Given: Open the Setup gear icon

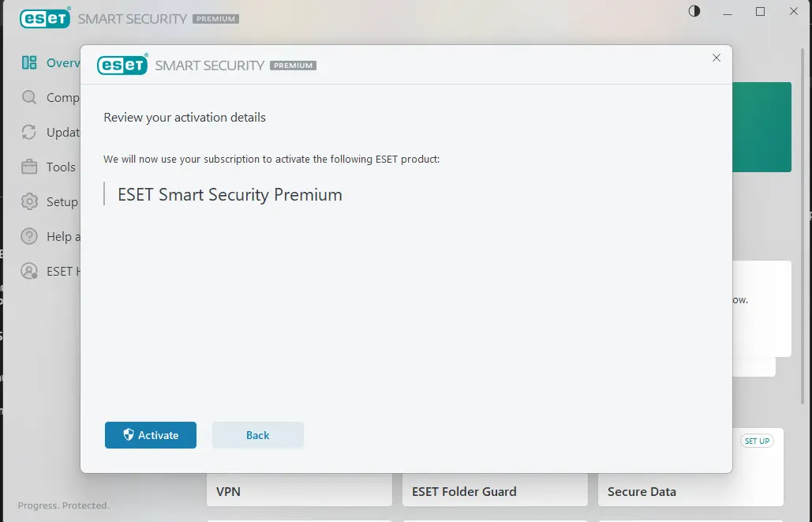Looking at the screenshot, I should (x=29, y=201).
